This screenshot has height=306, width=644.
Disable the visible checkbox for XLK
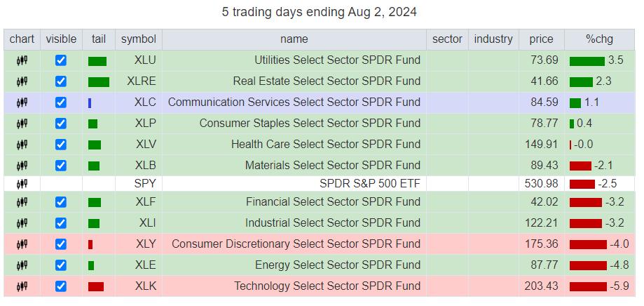[61, 286]
